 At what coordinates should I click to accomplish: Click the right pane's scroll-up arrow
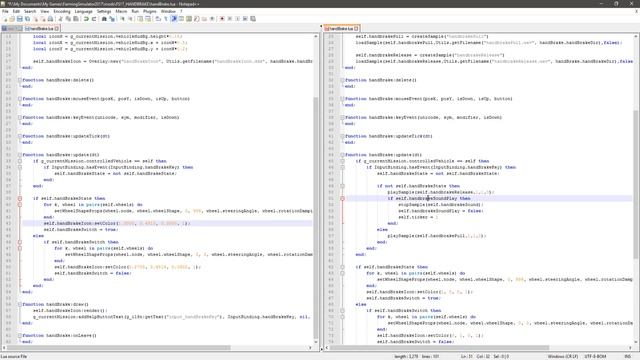click(x=636, y=36)
